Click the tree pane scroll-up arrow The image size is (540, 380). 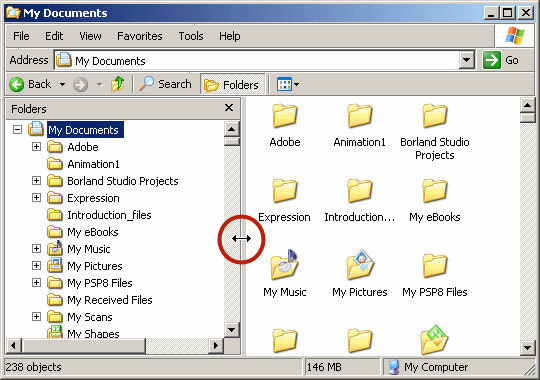(x=231, y=130)
